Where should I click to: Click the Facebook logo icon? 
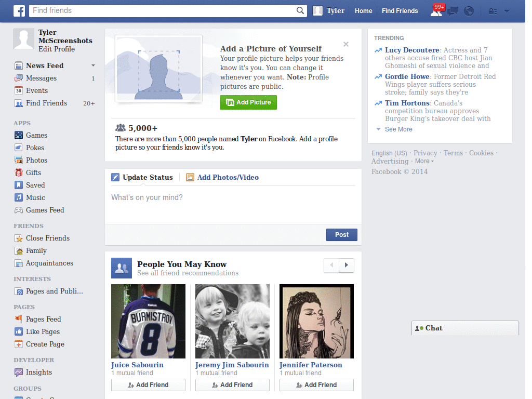(19, 11)
